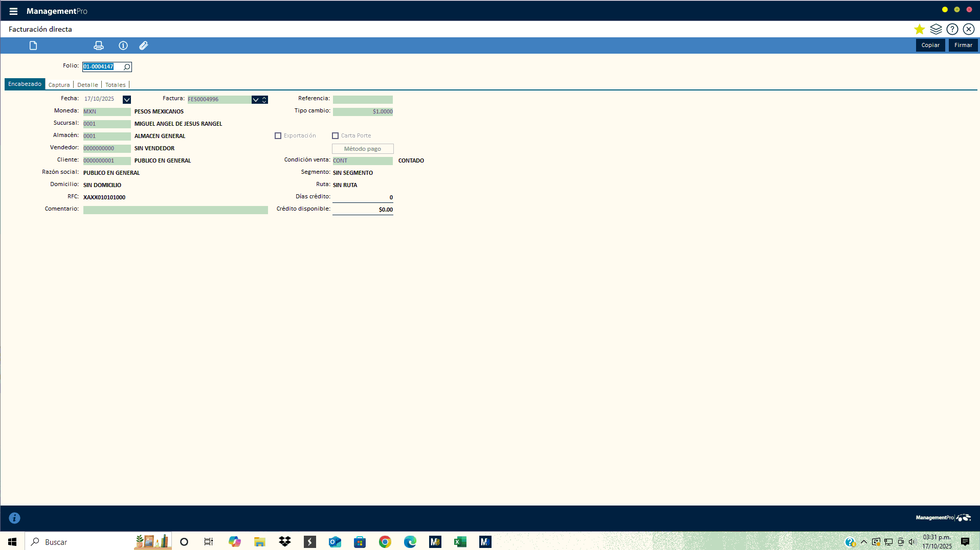Open the layers stack icon

(936, 29)
